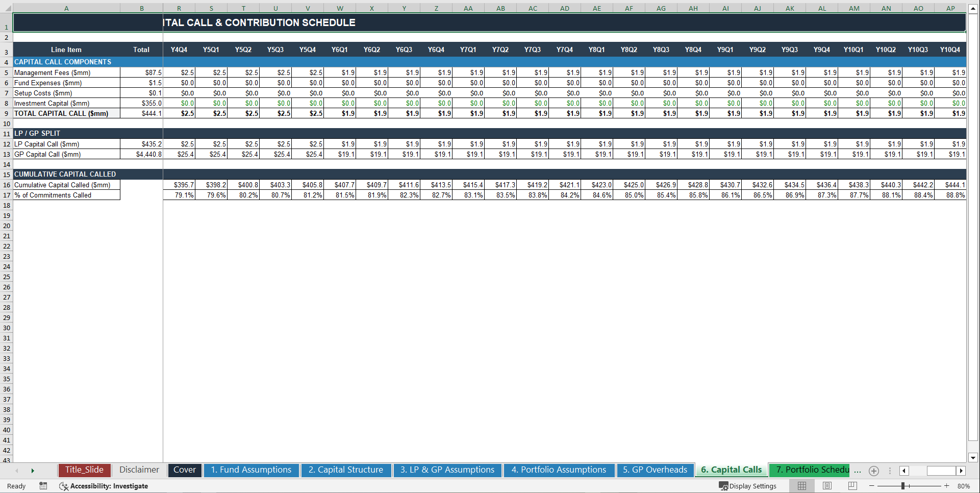980x493 pixels.
Task: Expand hidden sheet list via ellipsis
Action: point(858,471)
